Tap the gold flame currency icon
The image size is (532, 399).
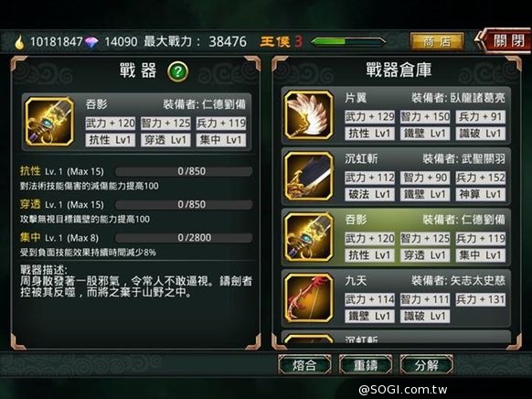pyautogui.click(x=20, y=42)
